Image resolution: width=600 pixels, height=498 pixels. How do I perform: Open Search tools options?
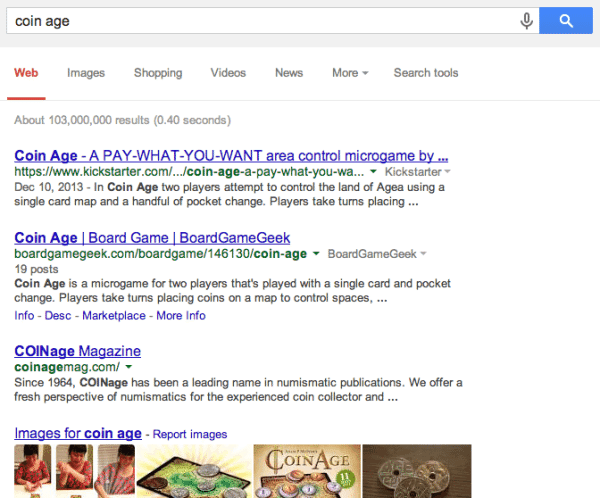click(426, 73)
